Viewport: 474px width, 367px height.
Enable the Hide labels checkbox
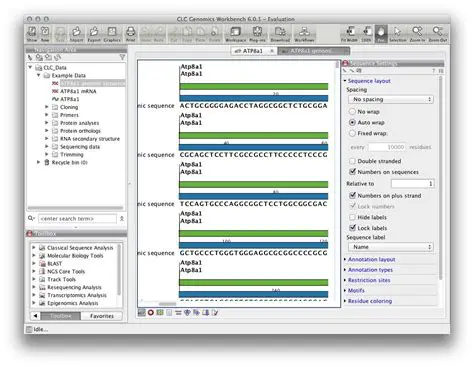pyautogui.click(x=352, y=217)
